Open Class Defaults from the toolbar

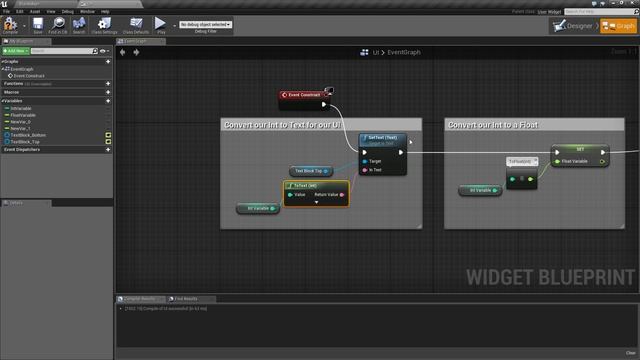coord(136,25)
